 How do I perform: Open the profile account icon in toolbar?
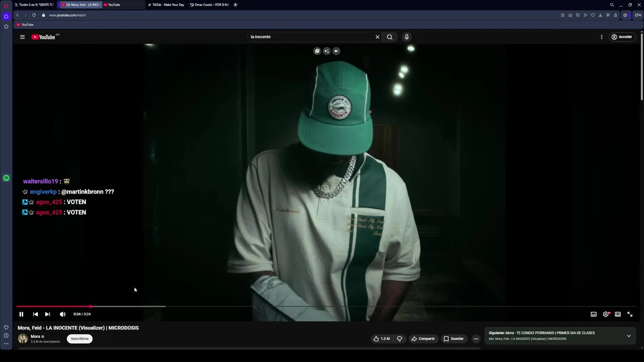pos(615,15)
